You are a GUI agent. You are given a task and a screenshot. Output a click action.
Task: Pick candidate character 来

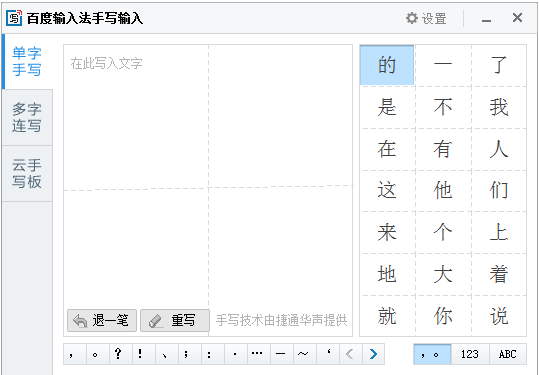(x=387, y=233)
